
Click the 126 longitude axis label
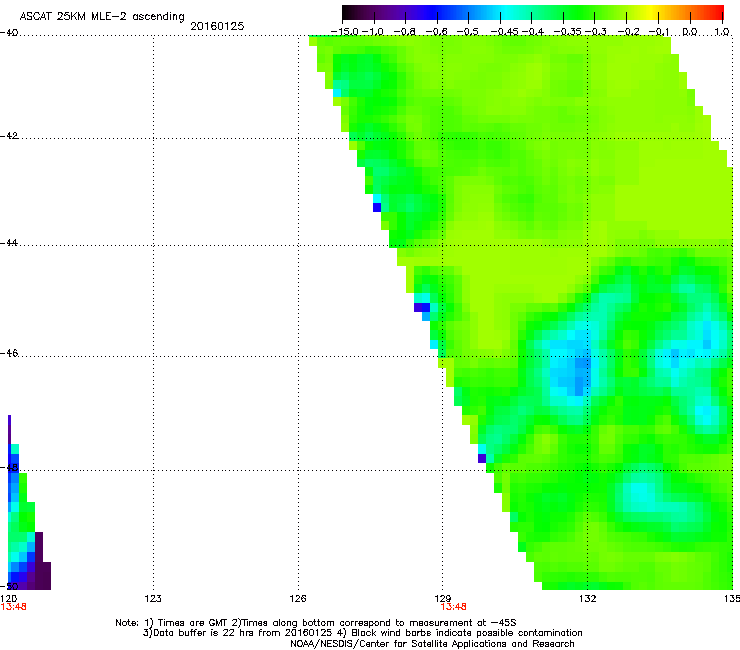(x=298, y=599)
